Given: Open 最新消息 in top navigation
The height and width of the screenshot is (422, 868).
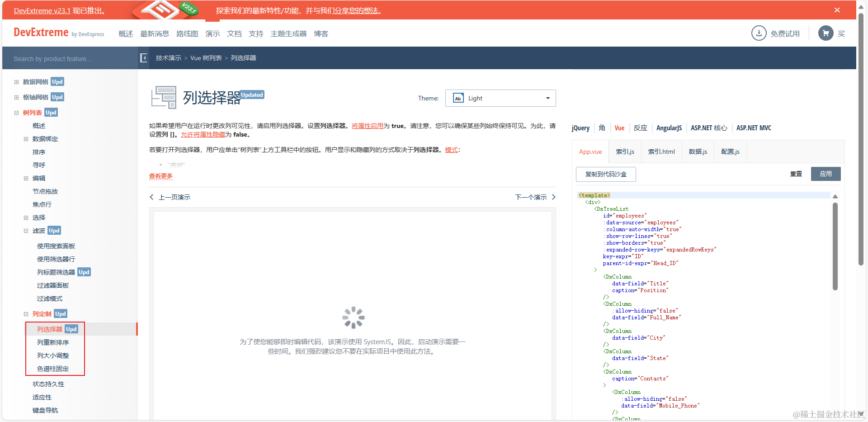Looking at the screenshot, I should (155, 33).
